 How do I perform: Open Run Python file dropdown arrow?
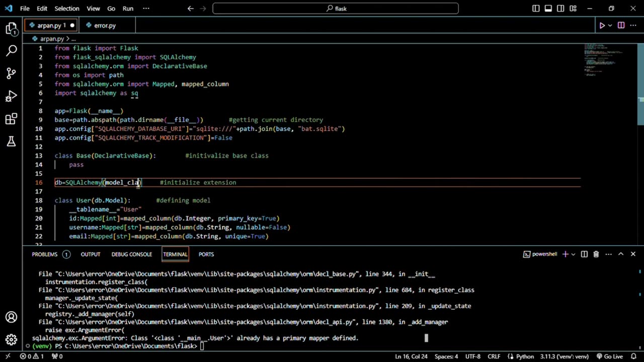(610, 25)
